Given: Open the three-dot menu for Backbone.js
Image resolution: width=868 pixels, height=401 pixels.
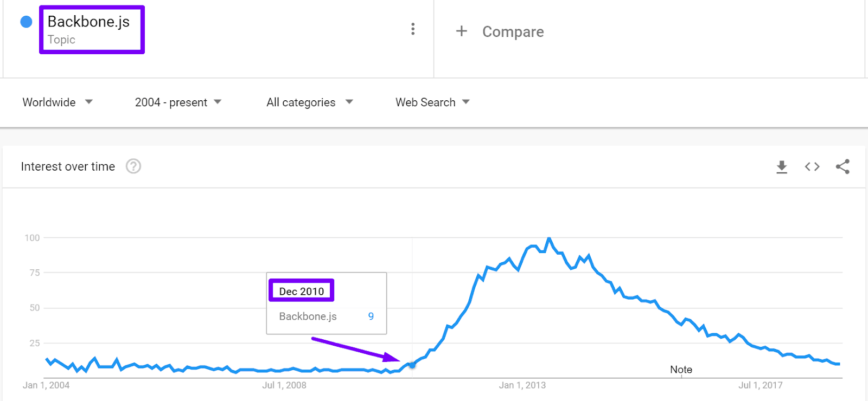Looking at the screenshot, I should pyautogui.click(x=413, y=29).
